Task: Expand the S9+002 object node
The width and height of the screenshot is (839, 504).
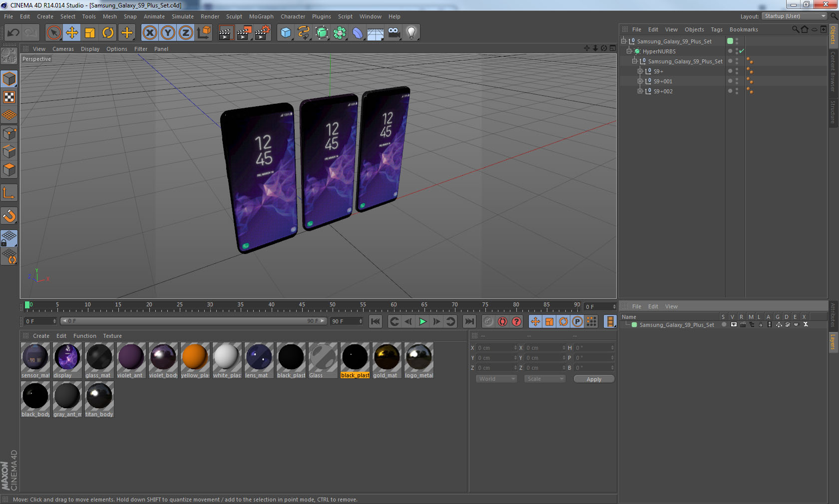Action: [x=640, y=91]
